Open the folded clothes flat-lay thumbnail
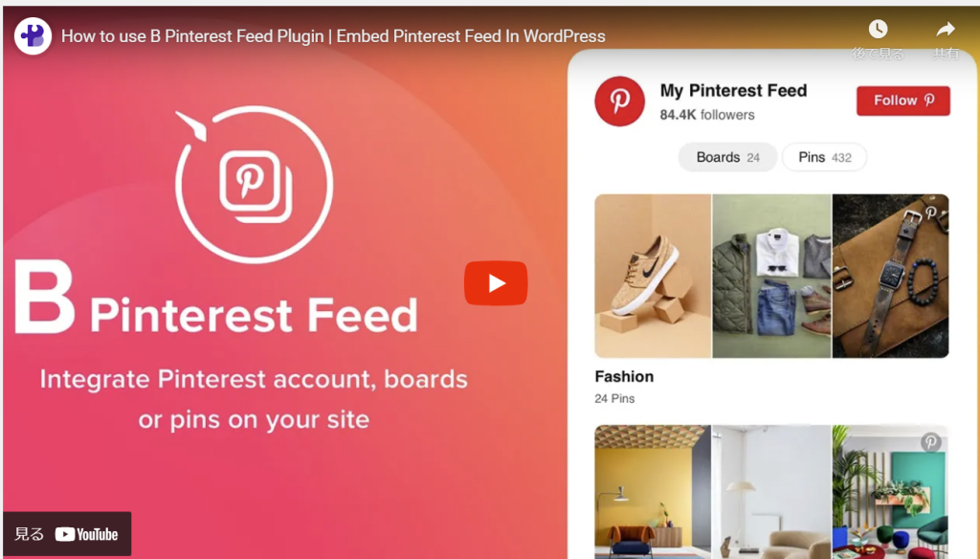Image resolution: width=980 pixels, height=559 pixels. click(x=772, y=276)
